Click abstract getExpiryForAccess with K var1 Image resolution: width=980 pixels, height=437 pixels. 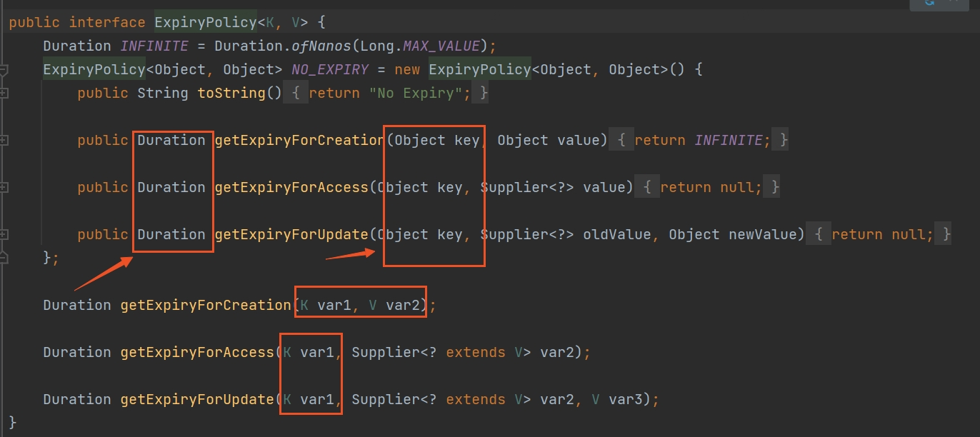(197, 353)
